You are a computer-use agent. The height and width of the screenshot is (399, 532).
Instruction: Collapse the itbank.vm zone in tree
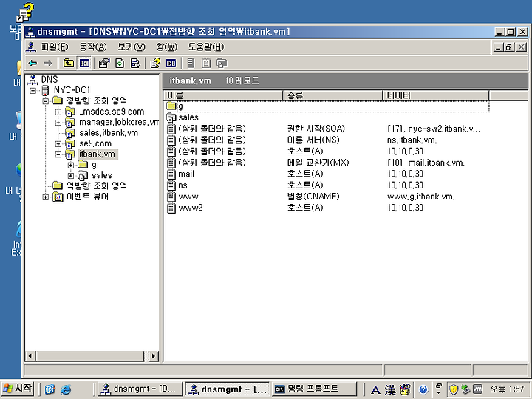(x=58, y=154)
